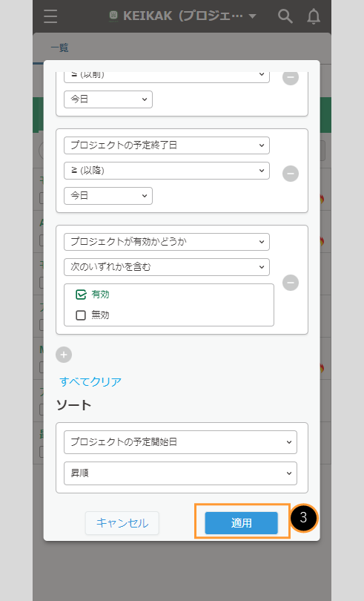Click the search magnifier icon
This screenshot has height=601, width=364.
click(285, 16)
